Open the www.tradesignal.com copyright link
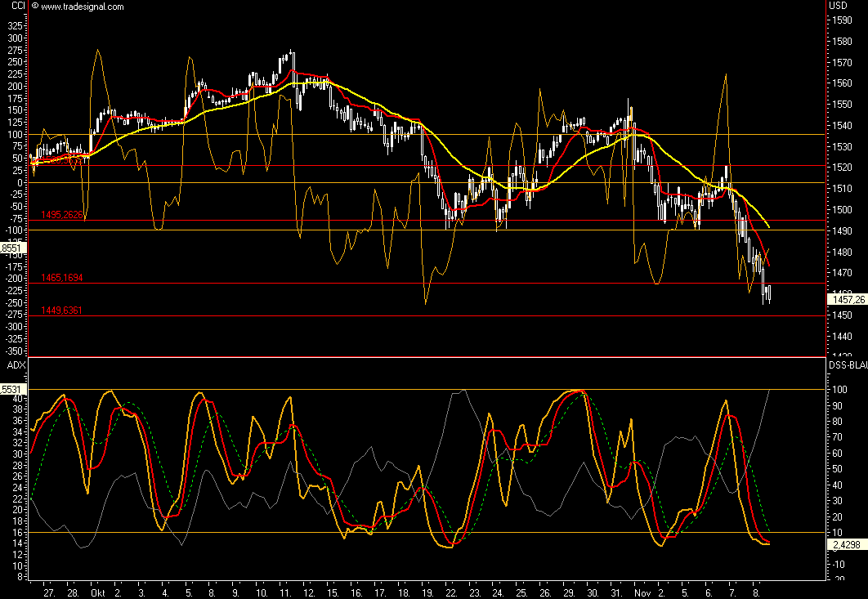 click(78, 7)
